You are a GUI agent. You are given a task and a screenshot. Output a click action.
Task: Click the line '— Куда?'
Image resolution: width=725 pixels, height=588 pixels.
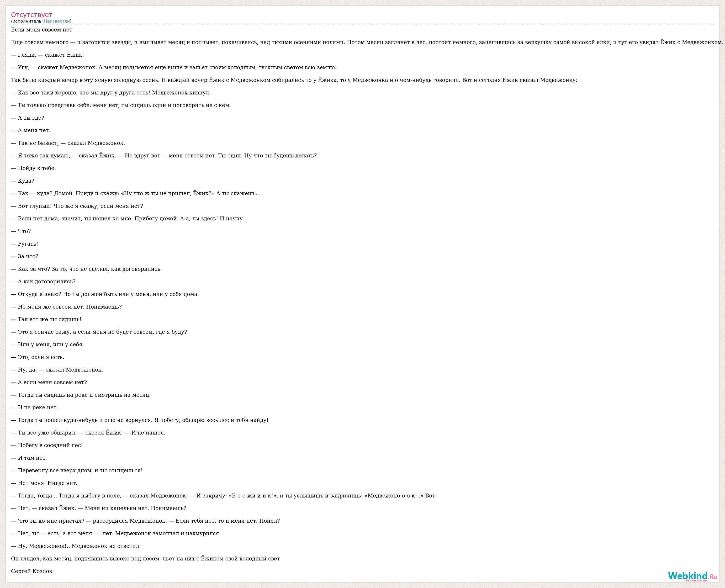[23, 181]
